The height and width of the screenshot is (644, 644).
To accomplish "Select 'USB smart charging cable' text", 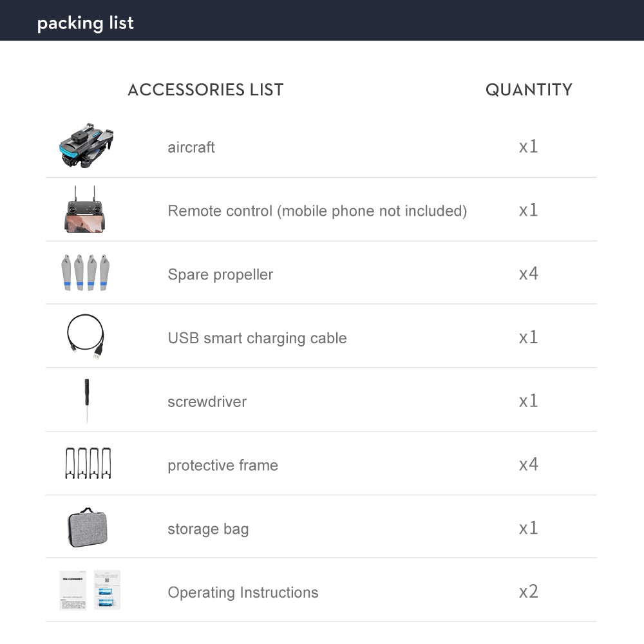I will pos(257,338).
